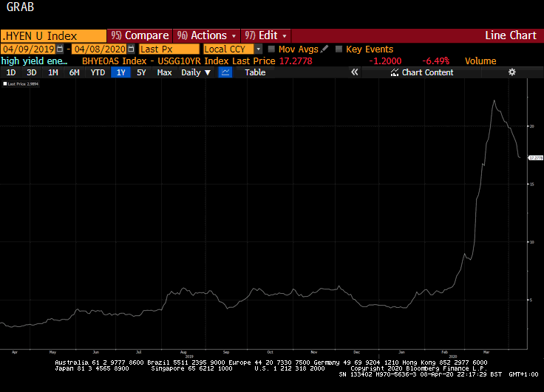Enable the Mov Avgs checkbox
The height and width of the screenshot is (392, 544).
coord(271,49)
